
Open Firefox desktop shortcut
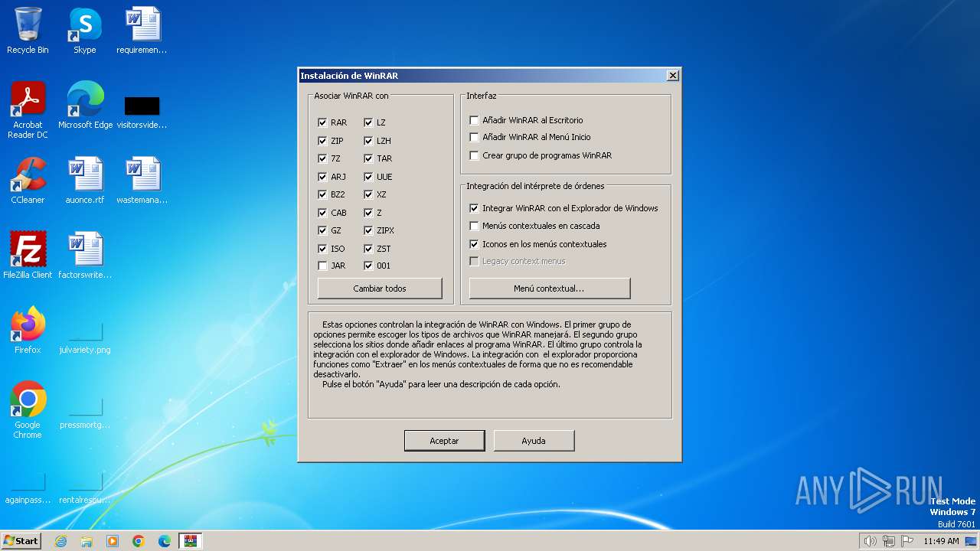coord(28,330)
